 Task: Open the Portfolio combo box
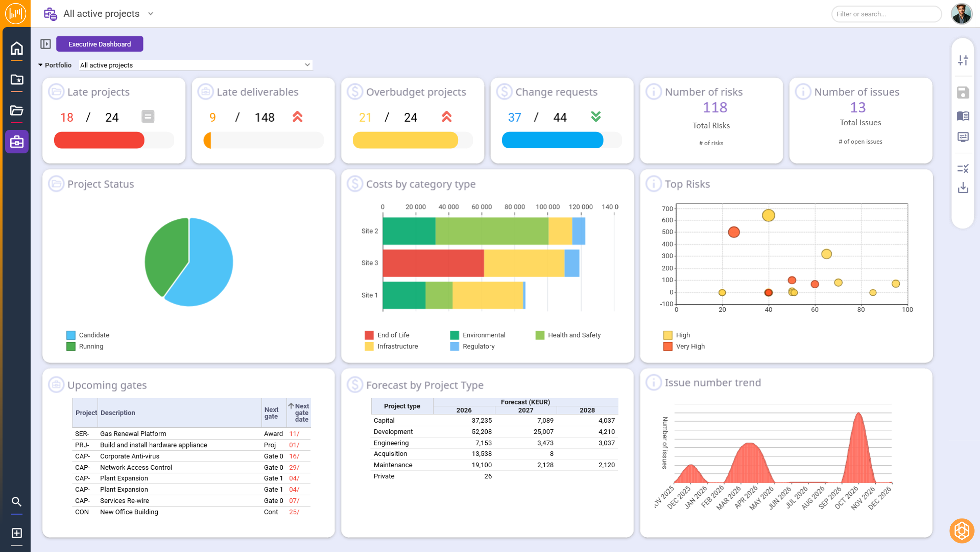(196, 65)
